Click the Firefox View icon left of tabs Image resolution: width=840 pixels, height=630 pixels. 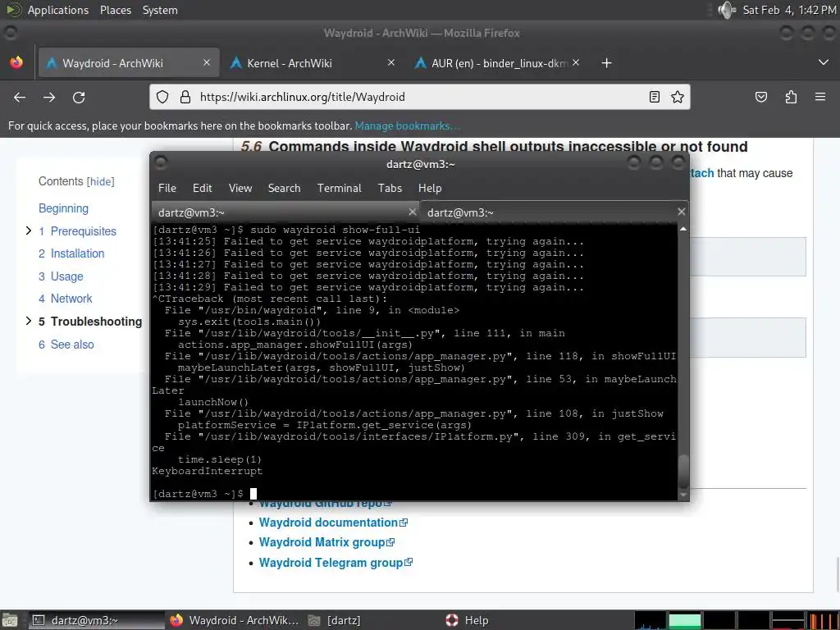click(16, 62)
